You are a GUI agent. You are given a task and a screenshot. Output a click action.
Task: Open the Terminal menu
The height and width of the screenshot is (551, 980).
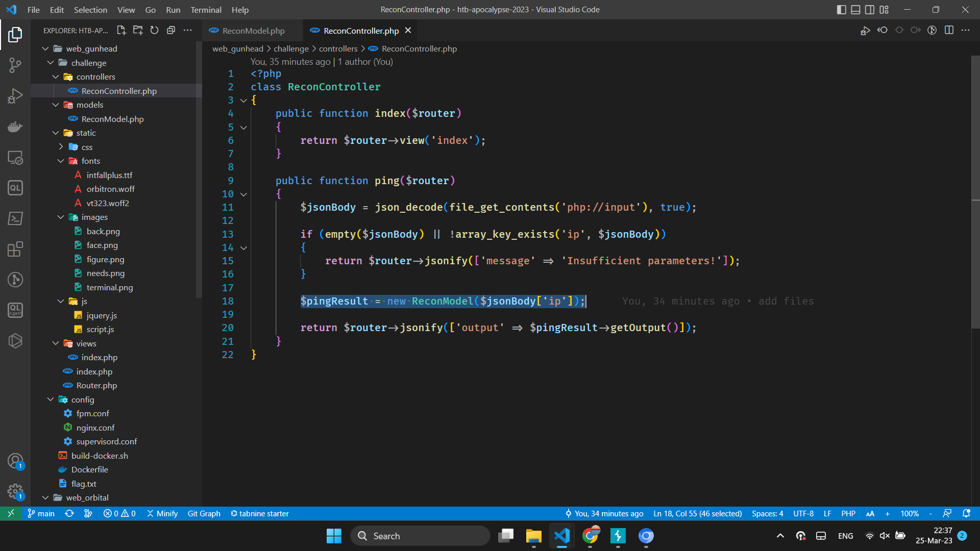[x=206, y=10]
